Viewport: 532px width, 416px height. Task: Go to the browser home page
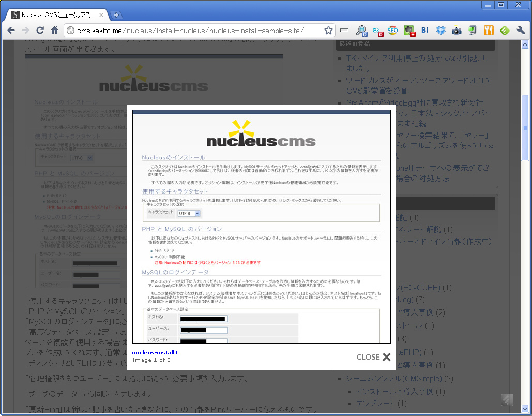pos(54,31)
